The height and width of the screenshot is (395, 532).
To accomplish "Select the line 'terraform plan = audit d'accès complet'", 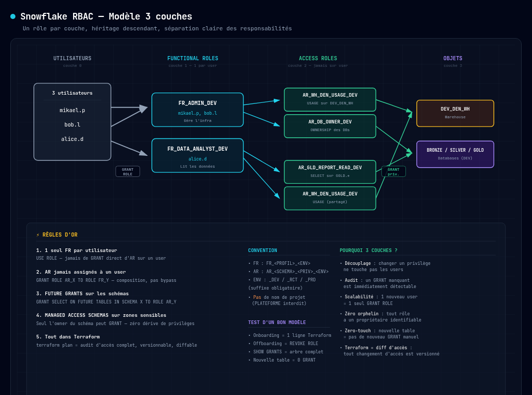I will pos(116,345).
